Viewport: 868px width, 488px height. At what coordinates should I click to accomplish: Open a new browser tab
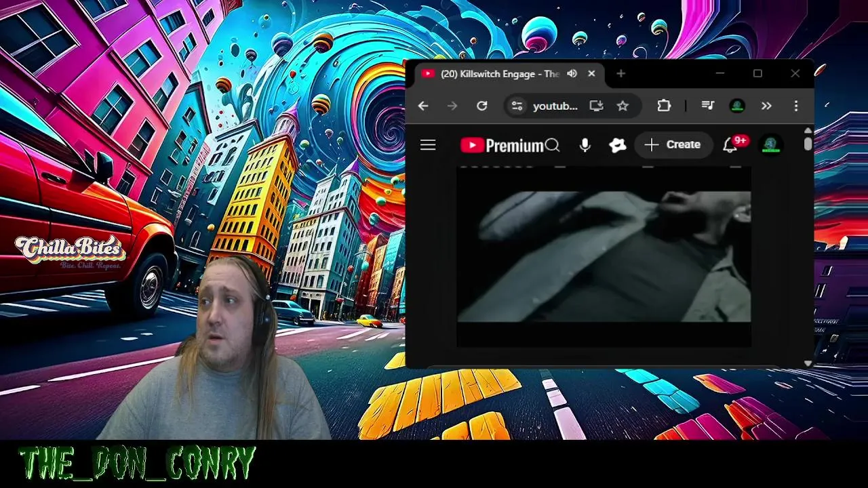[x=620, y=74]
